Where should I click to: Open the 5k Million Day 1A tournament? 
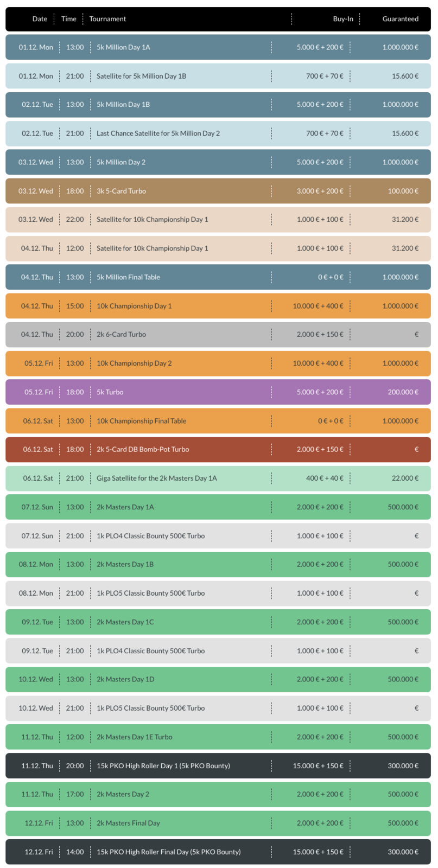tap(123, 47)
